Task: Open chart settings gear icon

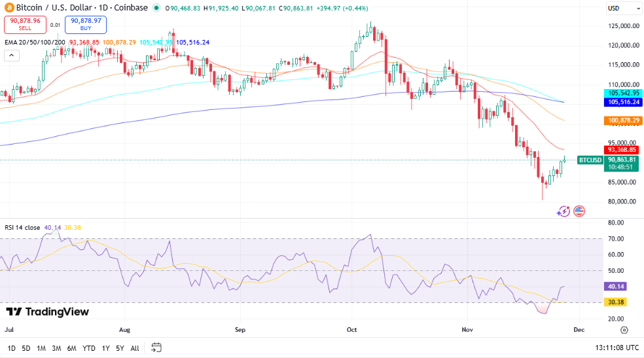Action: (x=624, y=330)
